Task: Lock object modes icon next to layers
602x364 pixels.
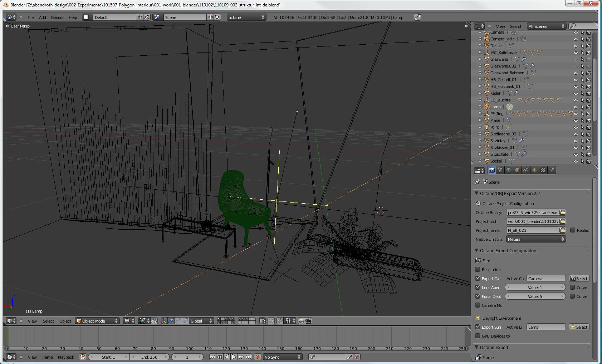Action: (262, 321)
